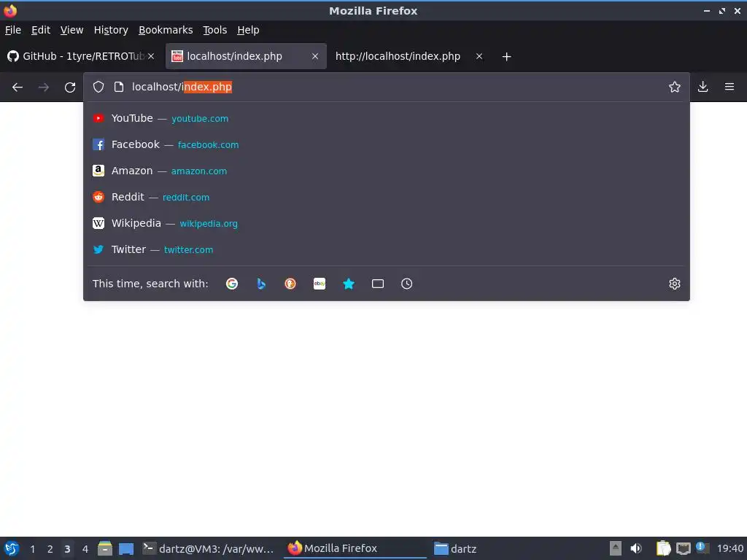This screenshot has height=560, width=747.
Task: Search with DuckDuckGo this time
Action: tap(290, 284)
